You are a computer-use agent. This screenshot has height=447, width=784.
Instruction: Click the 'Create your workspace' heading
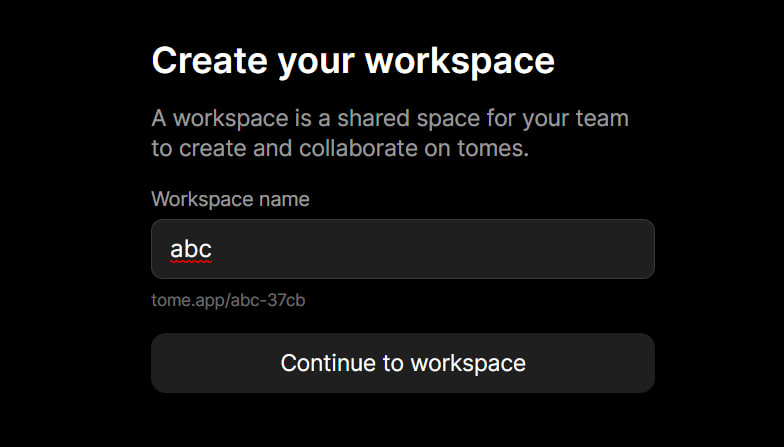353,62
